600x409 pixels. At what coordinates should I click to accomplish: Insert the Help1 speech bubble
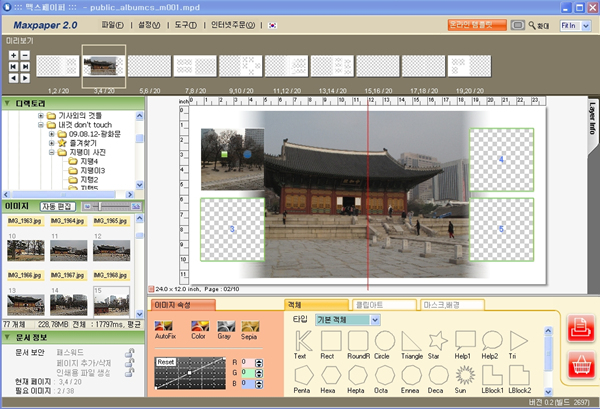pyautogui.click(x=465, y=344)
